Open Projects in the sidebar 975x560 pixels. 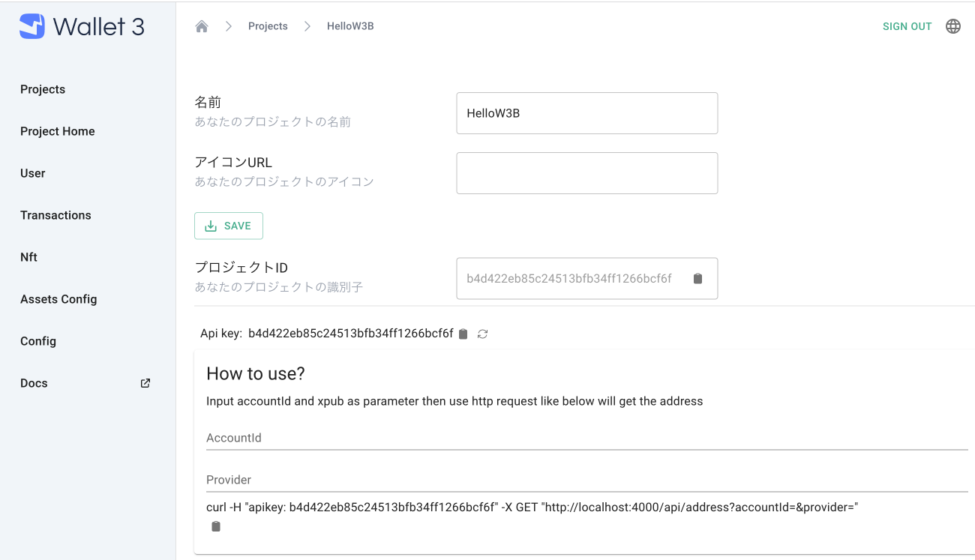43,89
